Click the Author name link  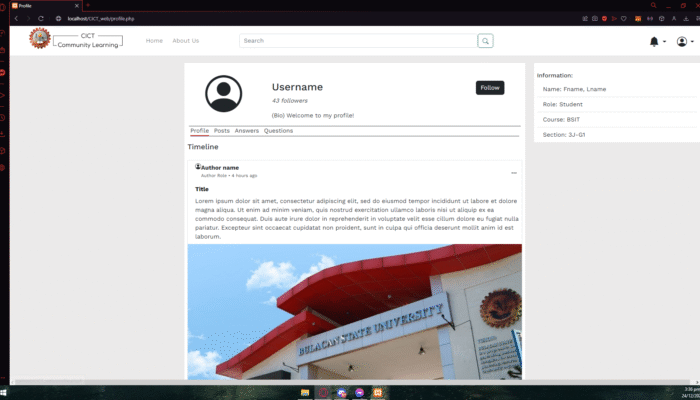220,168
